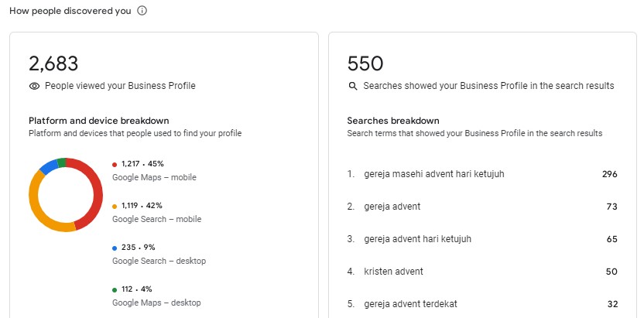Click the 550 searches number
Image resolution: width=644 pixels, height=318 pixels.
(x=365, y=63)
